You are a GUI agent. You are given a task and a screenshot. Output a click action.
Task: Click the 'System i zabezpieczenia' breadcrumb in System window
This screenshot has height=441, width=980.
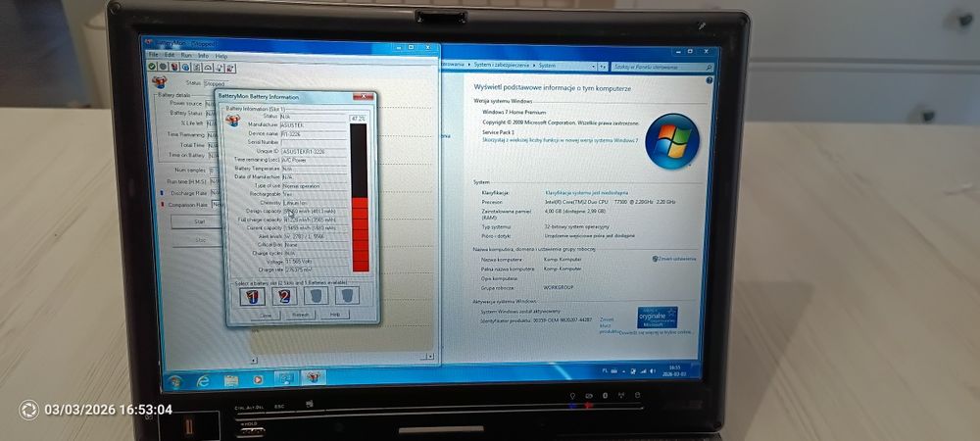(501, 65)
